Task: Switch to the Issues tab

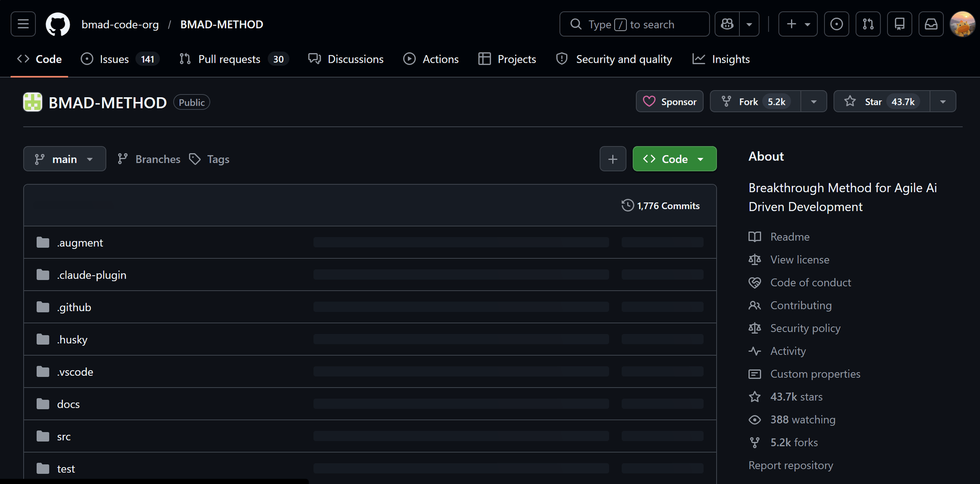Action: point(120,59)
